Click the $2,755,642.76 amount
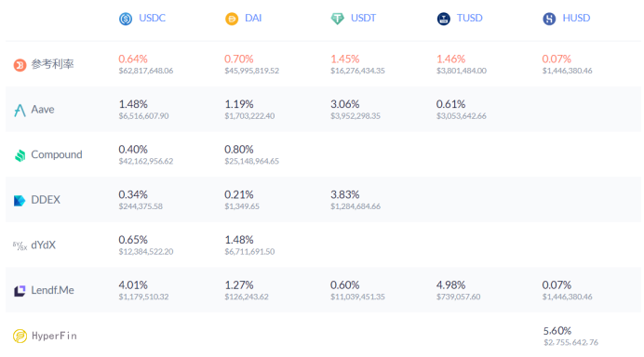Image resolution: width=644 pixels, height=357 pixels. click(570, 342)
